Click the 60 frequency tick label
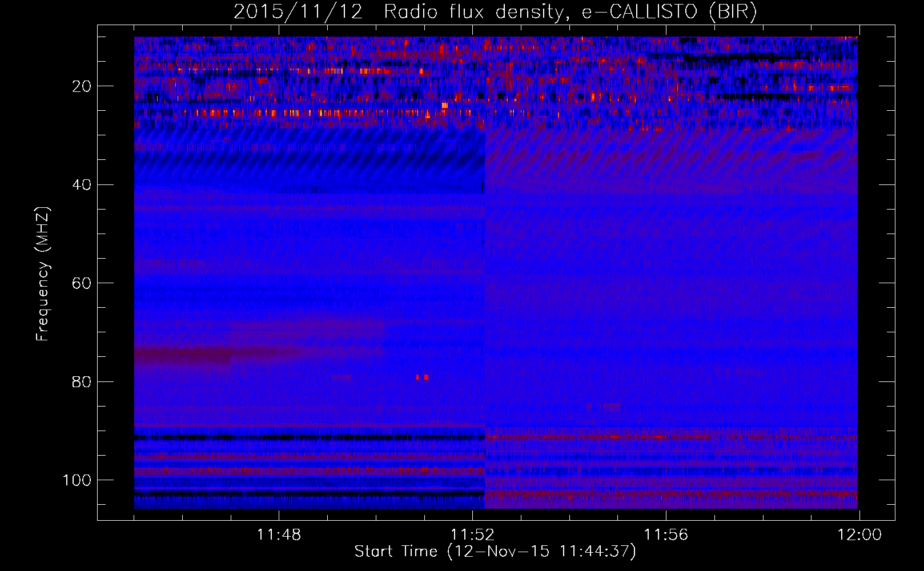 click(82, 283)
